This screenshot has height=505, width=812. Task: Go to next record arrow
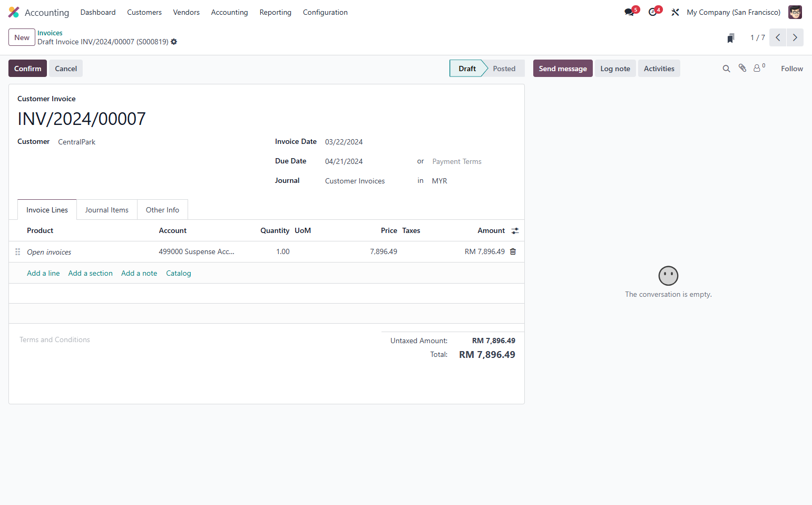coord(795,37)
